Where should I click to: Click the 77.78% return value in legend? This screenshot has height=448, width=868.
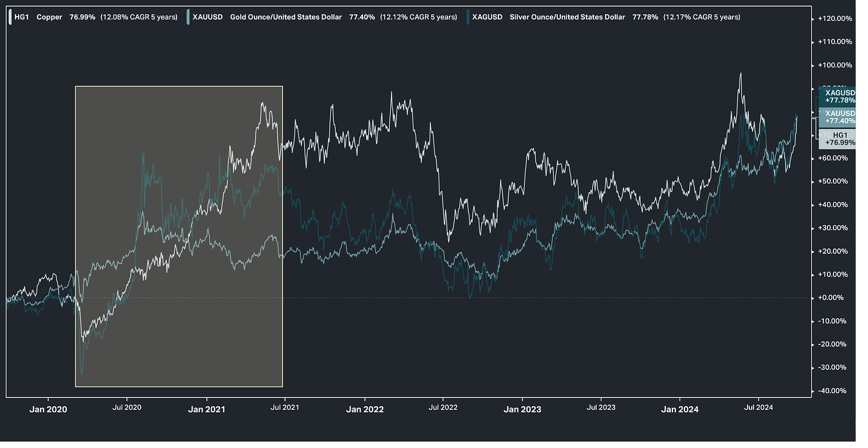pos(644,17)
